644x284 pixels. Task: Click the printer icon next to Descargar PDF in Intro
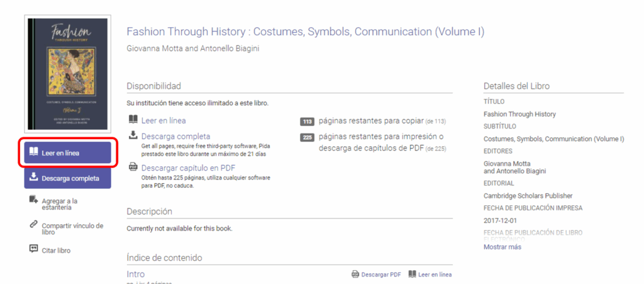(x=355, y=275)
